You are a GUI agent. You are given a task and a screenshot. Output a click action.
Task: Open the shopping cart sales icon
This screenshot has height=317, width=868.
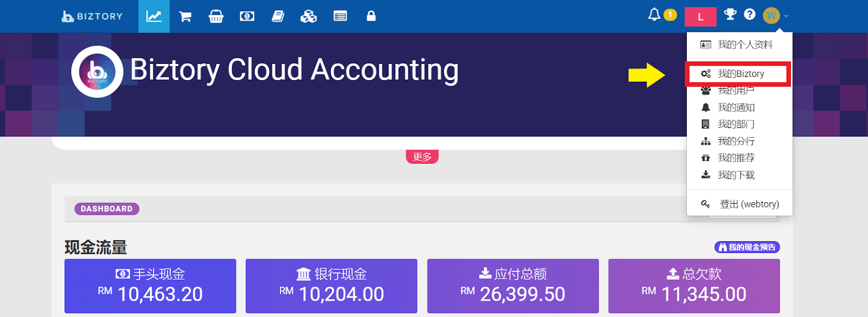coord(185,16)
